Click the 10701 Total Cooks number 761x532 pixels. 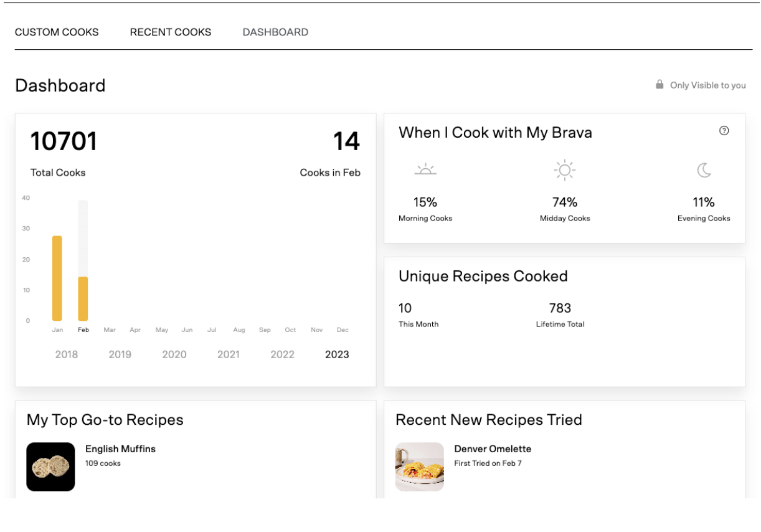coord(64,141)
